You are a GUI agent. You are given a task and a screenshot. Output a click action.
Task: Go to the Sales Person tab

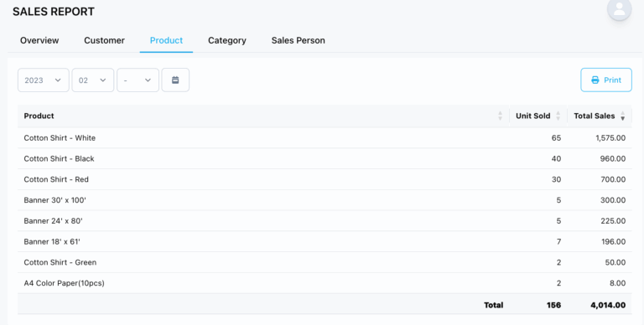(299, 40)
